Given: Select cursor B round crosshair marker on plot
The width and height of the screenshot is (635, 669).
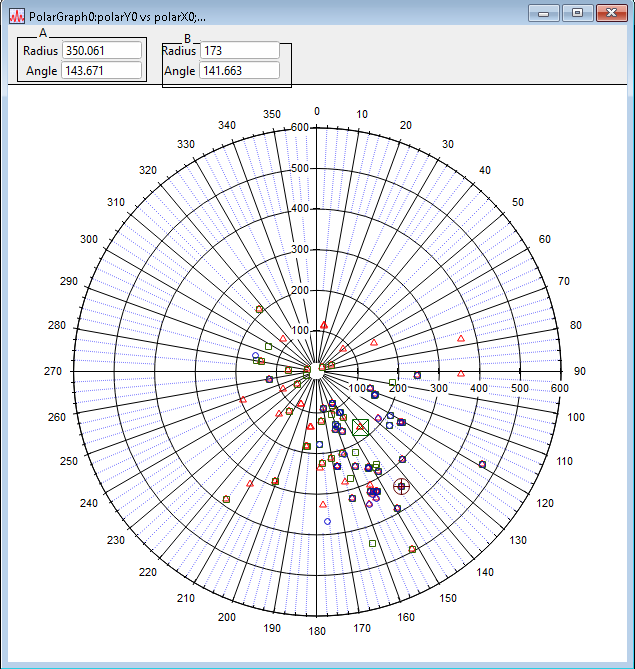Looking at the screenshot, I should (x=401, y=486).
